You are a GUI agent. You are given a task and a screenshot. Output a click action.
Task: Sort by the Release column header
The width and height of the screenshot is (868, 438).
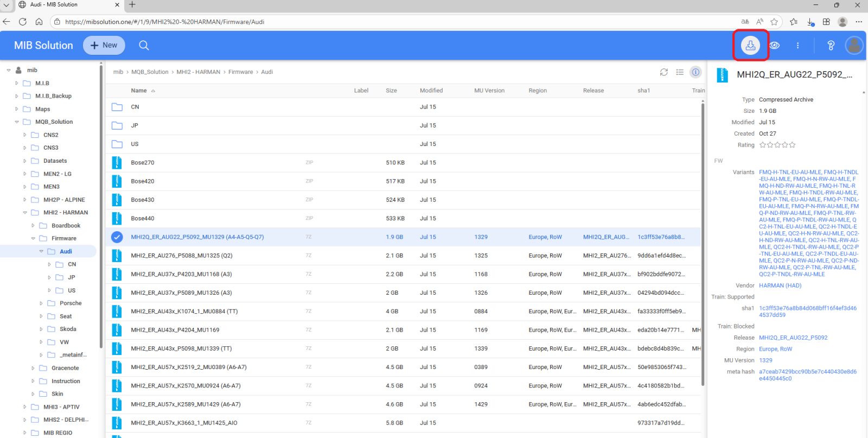pos(593,91)
